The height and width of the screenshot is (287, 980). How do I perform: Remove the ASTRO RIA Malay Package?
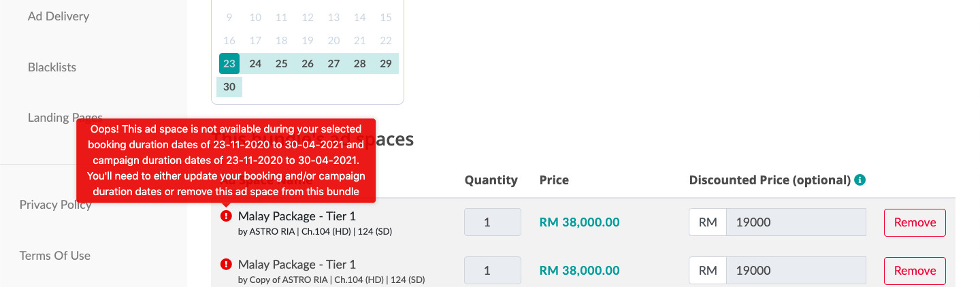point(915,222)
